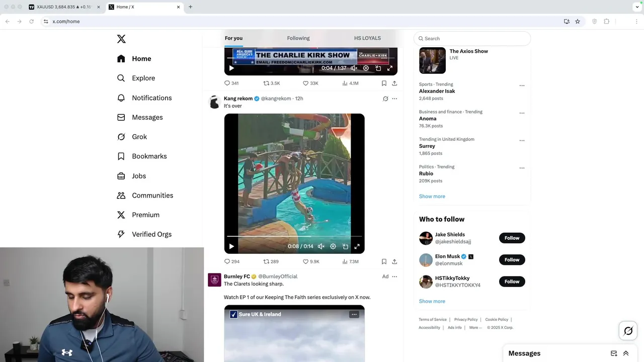Switch to the HS LOYALS tab
644x362 pixels.
coord(367,38)
